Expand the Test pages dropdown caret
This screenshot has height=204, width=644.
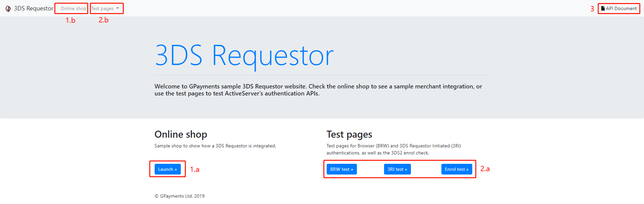coord(118,8)
